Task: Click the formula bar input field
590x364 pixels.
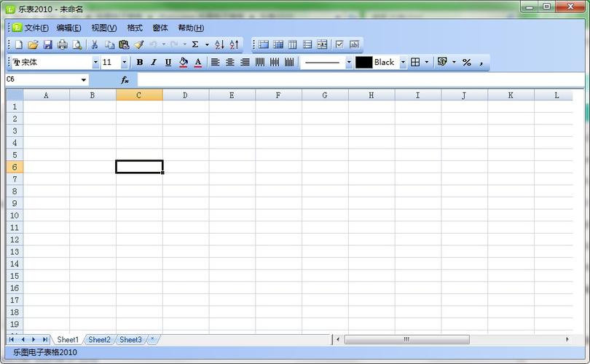Action: 361,80
